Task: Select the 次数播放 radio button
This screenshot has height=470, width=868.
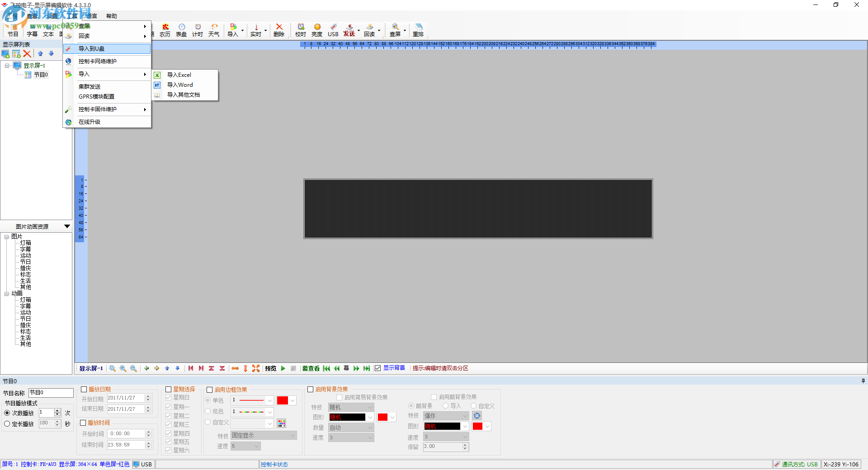Action: (x=7, y=413)
